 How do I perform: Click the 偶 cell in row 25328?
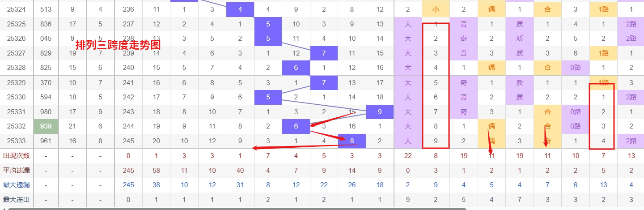click(491, 68)
